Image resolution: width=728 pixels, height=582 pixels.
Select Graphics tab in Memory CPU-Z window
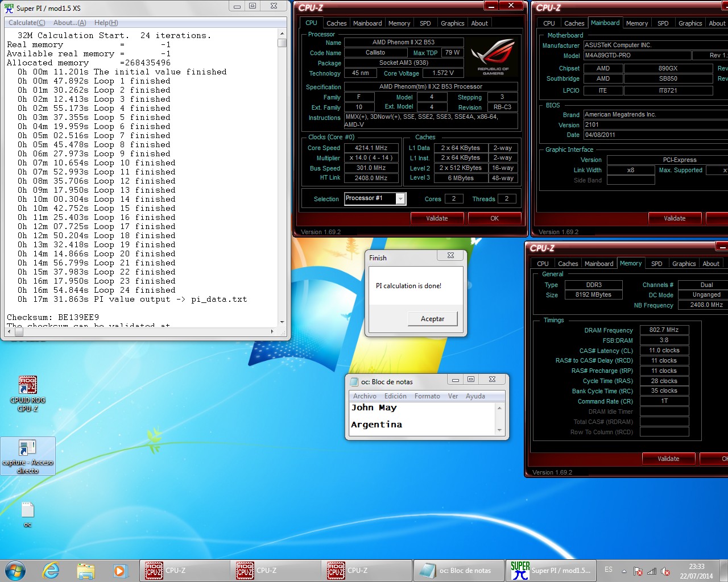[x=684, y=264]
